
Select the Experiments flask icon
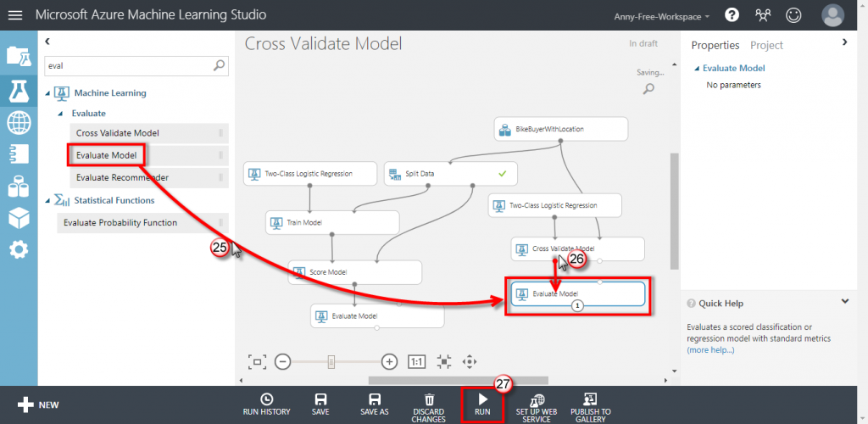tap(19, 90)
